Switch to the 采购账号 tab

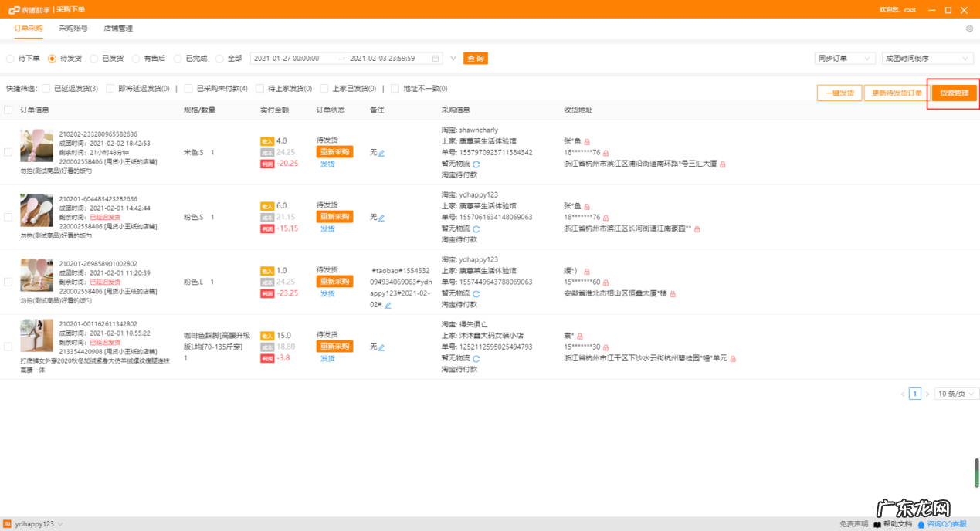73,27
